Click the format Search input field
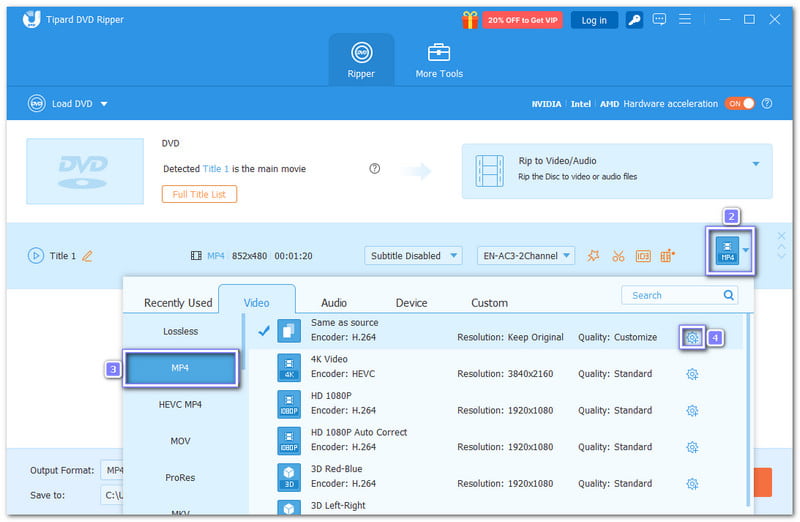The image size is (800, 522). tap(670, 295)
